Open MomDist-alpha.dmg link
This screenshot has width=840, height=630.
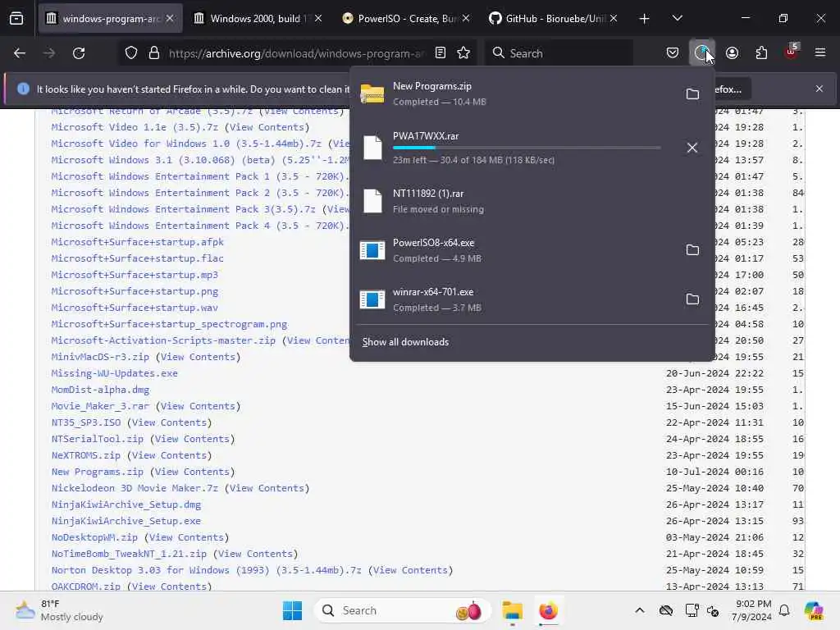coord(100,390)
